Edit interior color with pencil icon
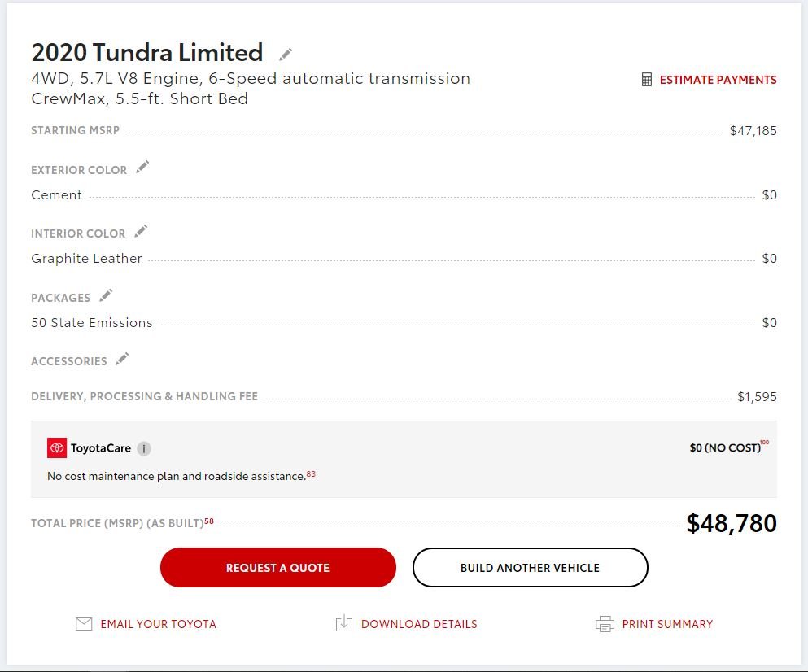The width and height of the screenshot is (808, 672). (x=141, y=231)
